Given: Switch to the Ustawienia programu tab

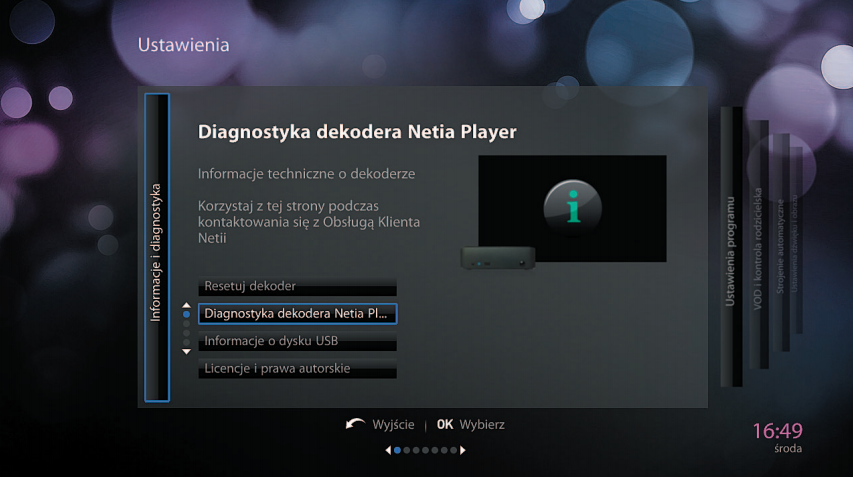Looking at the screenshot, I should click(x=731, y=247).
